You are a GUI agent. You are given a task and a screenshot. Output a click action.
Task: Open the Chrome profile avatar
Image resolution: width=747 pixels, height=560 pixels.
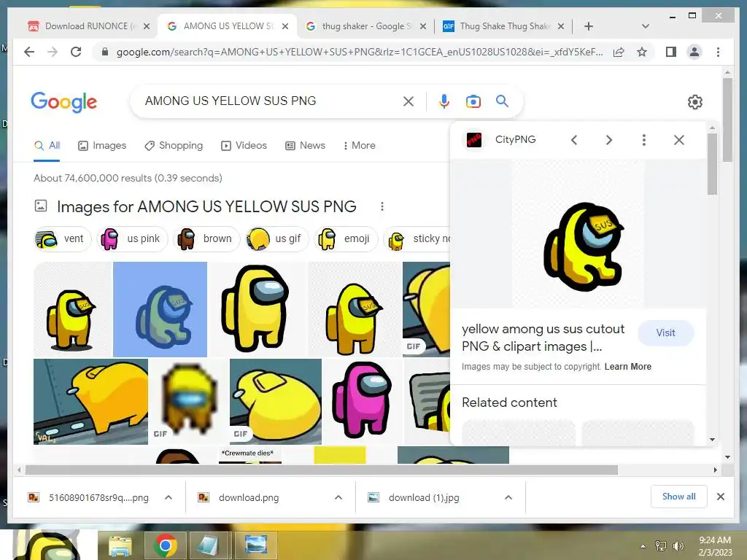(x=694, y=52)
